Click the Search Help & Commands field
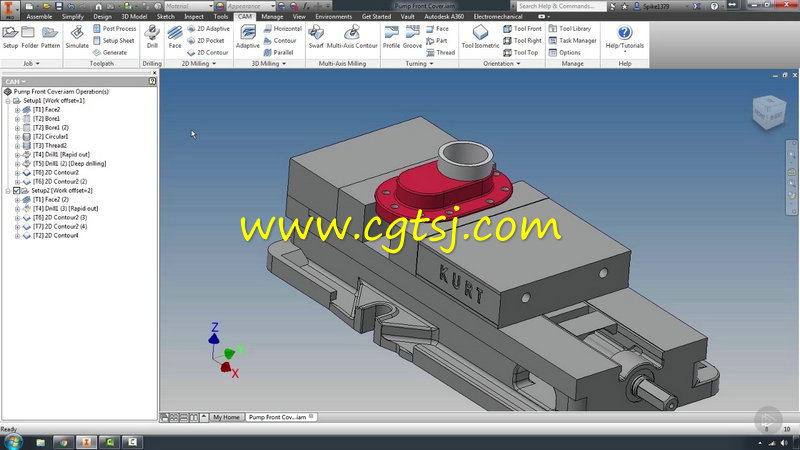This screenshot has height=450, width=800. [x=561, y=6]
